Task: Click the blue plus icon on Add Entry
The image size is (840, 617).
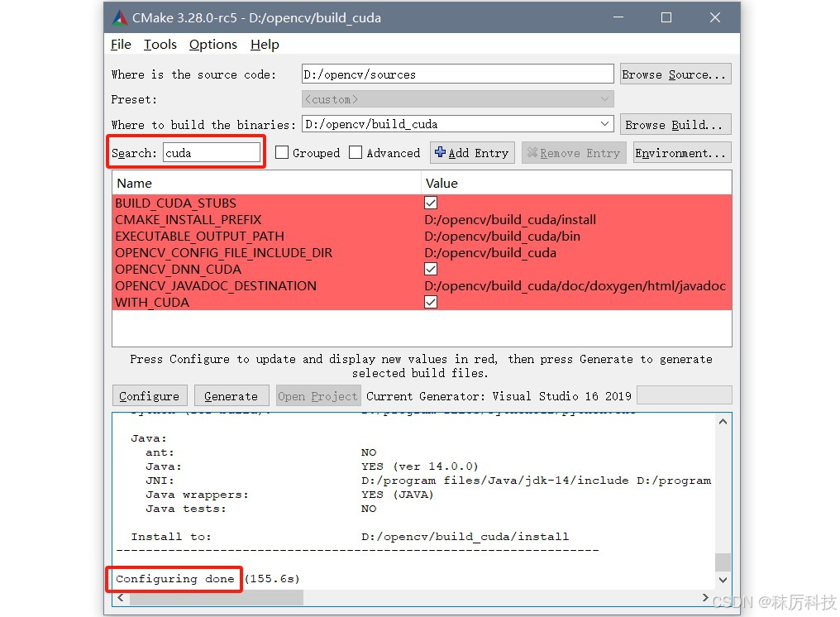Action: click(440, 152)
